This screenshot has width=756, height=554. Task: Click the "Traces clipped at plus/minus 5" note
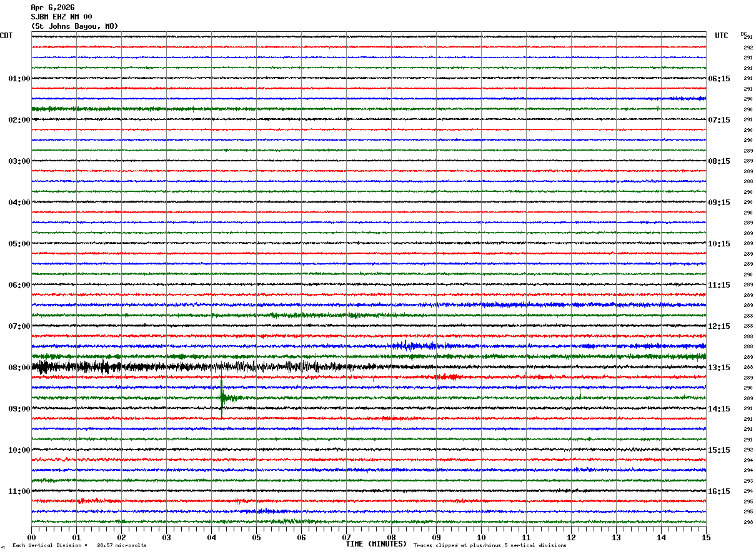tap(490, 546)
